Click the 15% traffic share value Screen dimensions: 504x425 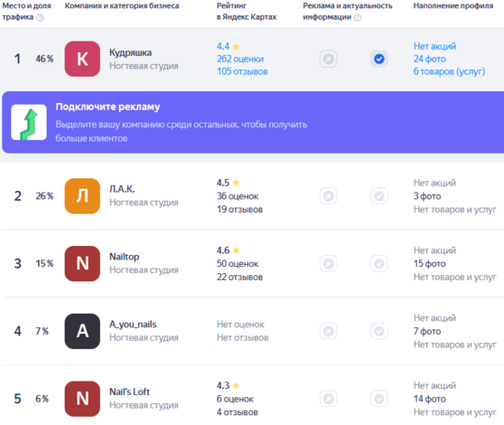(x=44, y=263)
